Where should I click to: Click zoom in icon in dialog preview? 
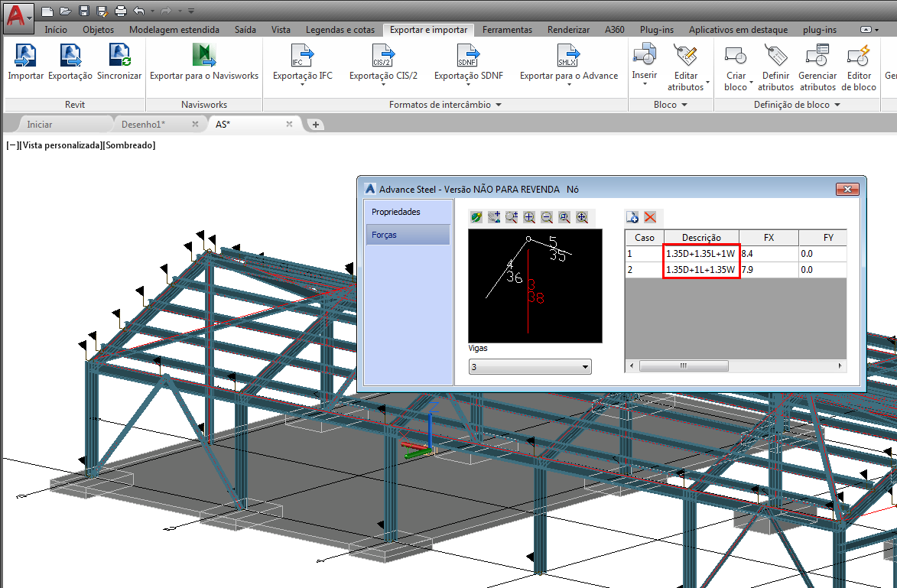529,217
